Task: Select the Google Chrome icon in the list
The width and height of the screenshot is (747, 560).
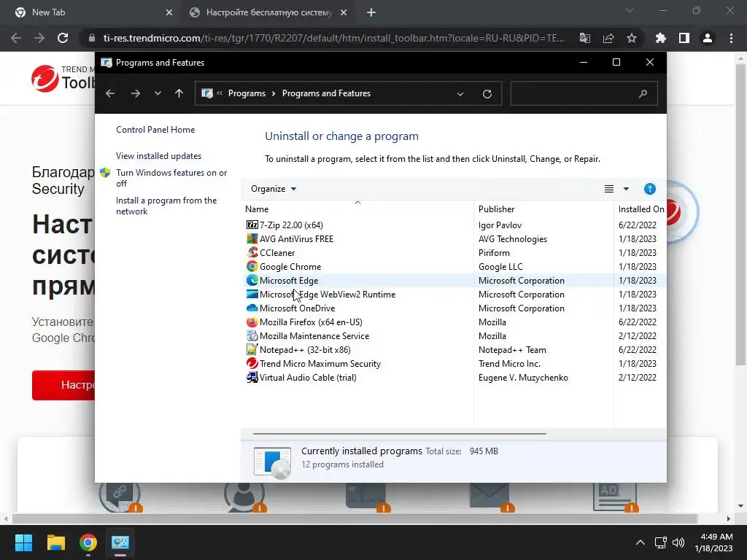Action: (252, 266)
